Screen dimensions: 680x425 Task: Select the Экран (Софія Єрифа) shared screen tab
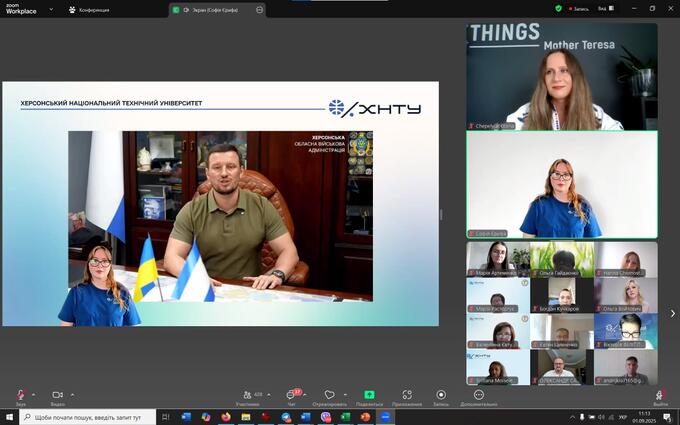point(209,9)
